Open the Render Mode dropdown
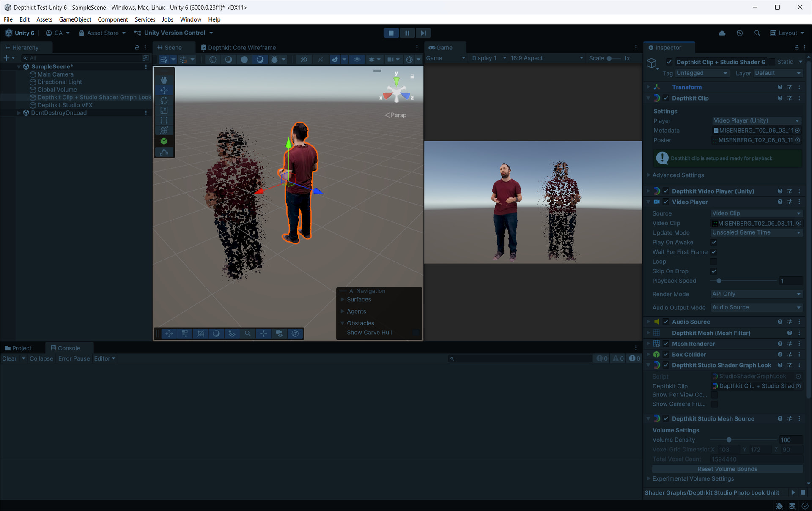Image resolution: width=812 pixels, height=511 pixels. 756,294
